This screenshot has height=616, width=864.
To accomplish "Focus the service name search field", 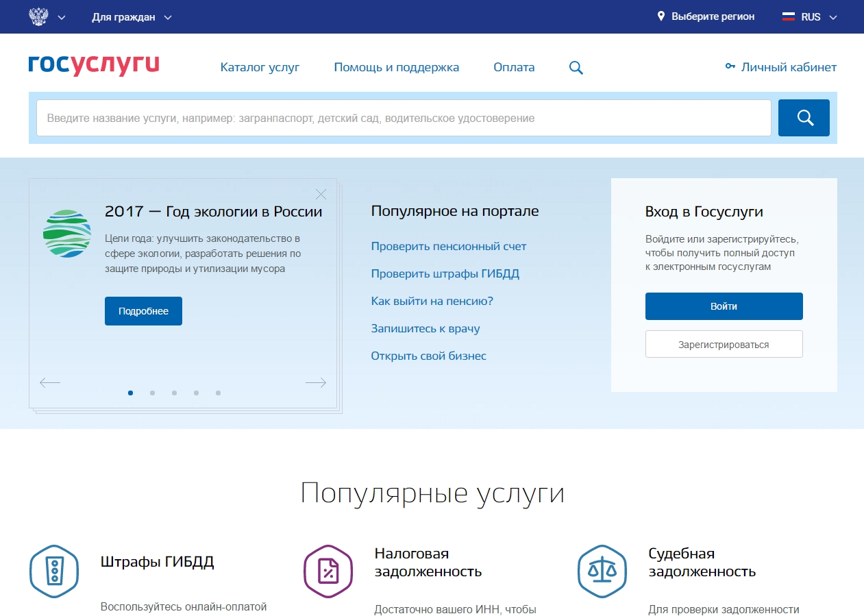I will tap(404, 118).
